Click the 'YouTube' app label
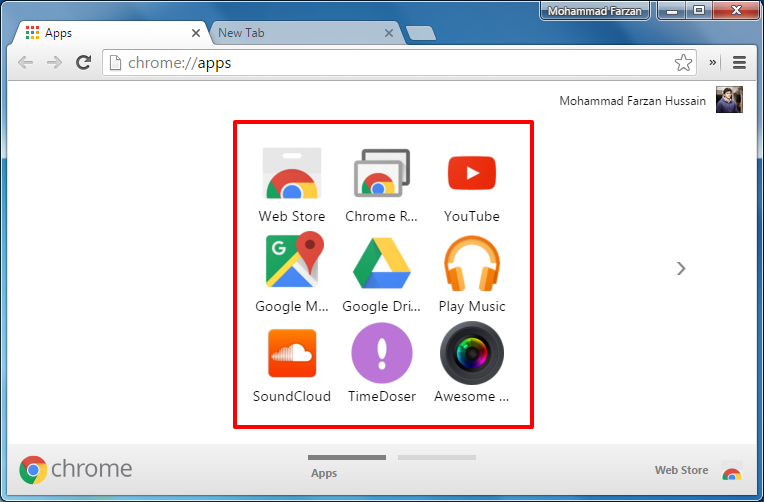 point(472,216)
